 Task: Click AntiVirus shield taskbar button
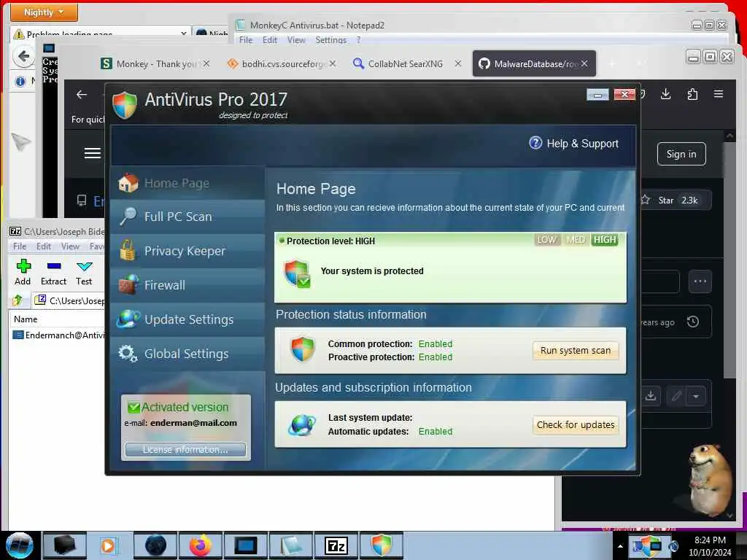click(x=381, y=545)
